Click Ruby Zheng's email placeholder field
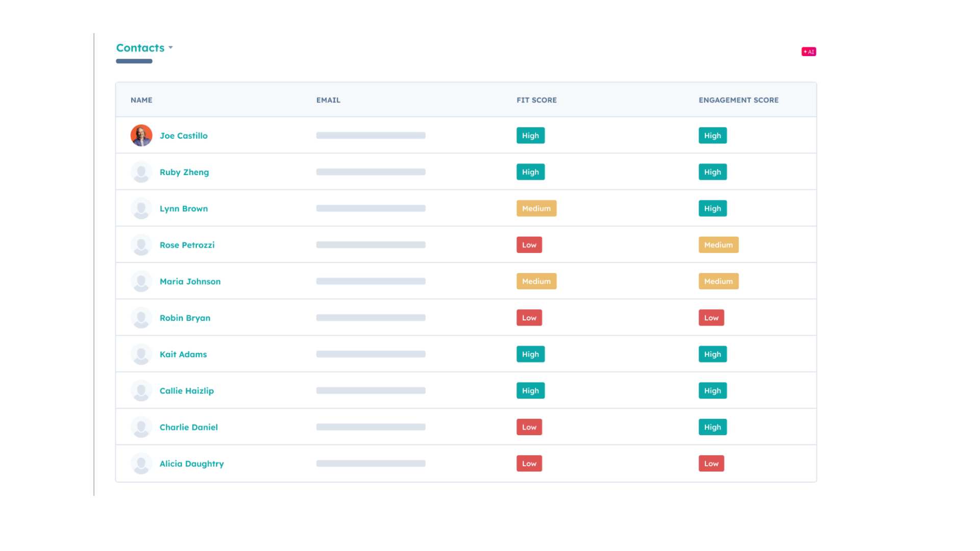Image resolution: width=980 pixels, height=551 pixels. (x=371, y=172)
